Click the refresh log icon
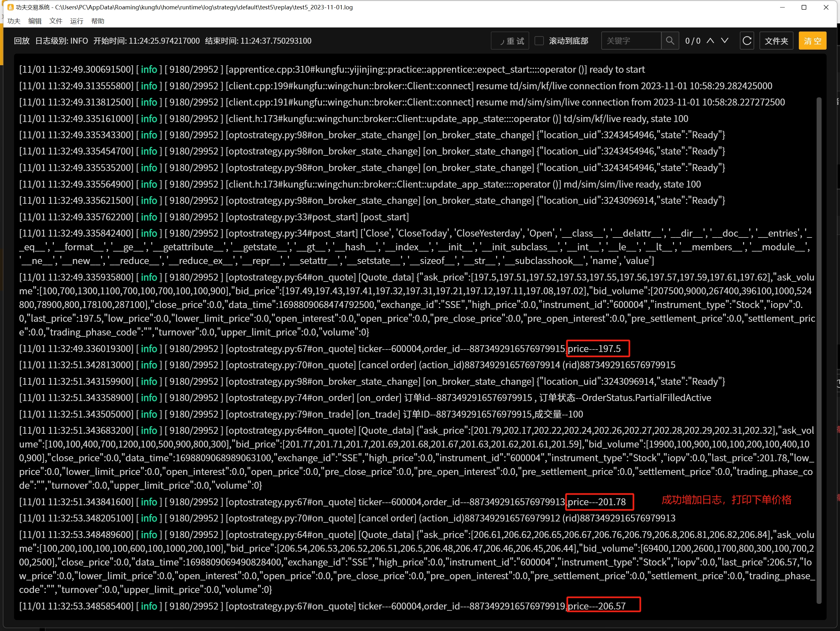 point(747,41)
